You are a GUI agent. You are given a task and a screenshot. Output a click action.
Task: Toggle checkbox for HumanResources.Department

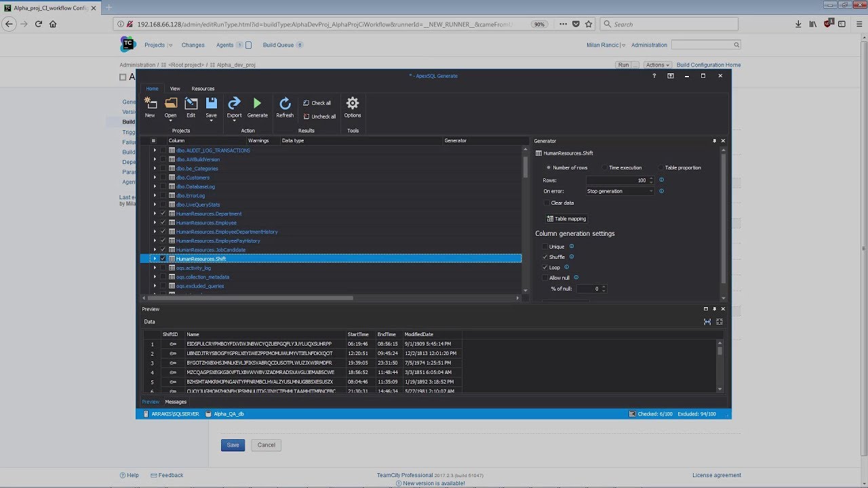click(x=163, y=213)
